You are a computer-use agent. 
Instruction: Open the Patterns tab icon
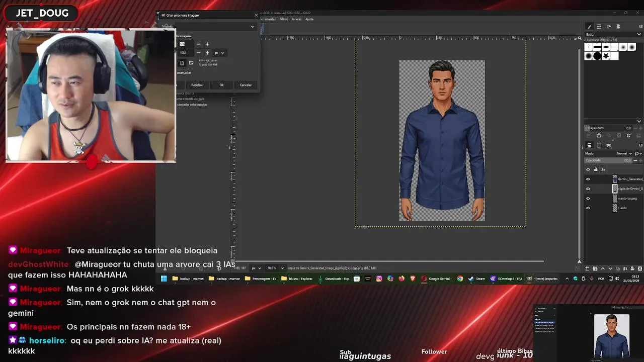click(x=599, y=26)
